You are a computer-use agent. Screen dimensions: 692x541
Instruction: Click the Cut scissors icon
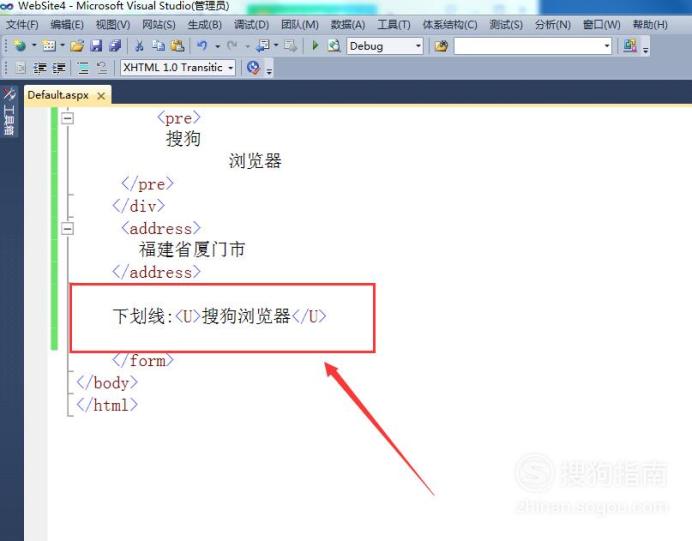click(139, 45)
